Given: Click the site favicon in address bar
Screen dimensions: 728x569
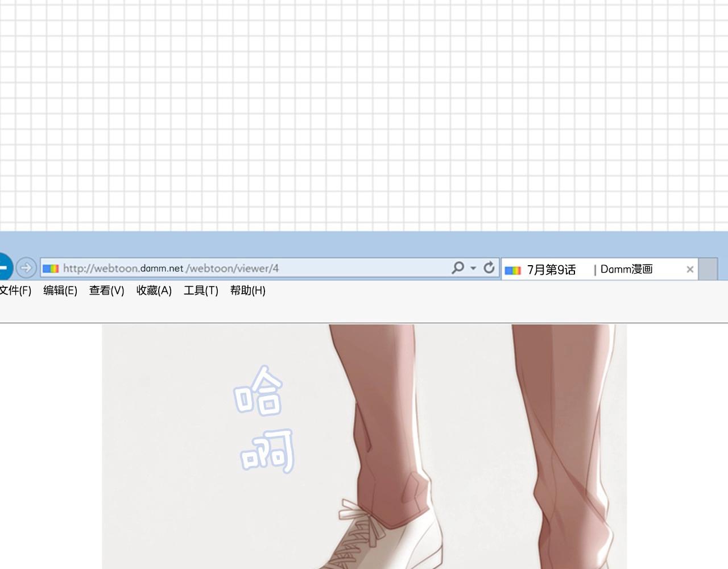Looking at the screenshot, I should click(x=51, y=269).
